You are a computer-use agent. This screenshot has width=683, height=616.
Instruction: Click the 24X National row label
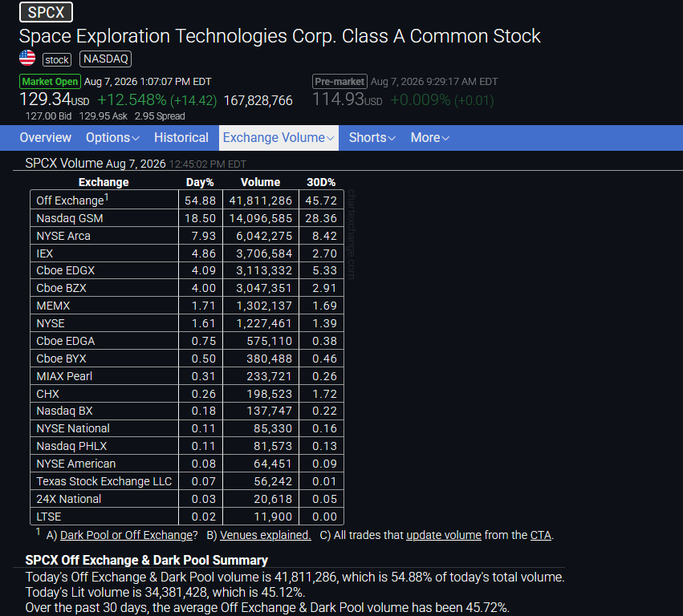click(x=68, y=499)
